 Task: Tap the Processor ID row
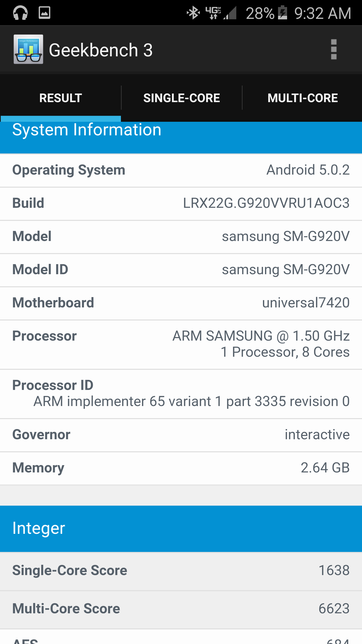pyautogui.click(x=181, y=393)
